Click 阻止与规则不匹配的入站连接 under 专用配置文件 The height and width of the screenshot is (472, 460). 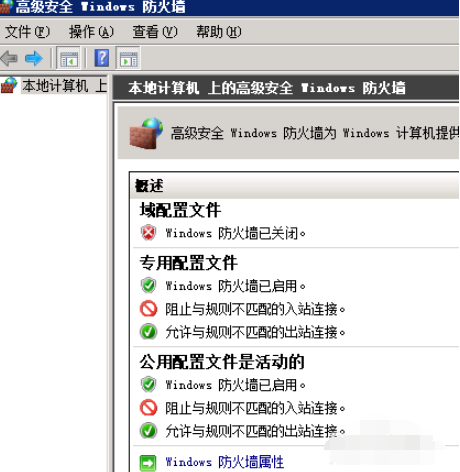[255, 309]
